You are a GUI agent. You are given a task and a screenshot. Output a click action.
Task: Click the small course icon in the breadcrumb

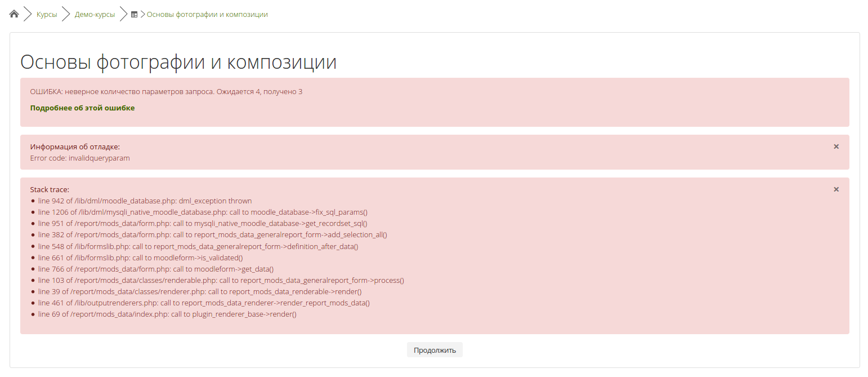click(134, 15)
